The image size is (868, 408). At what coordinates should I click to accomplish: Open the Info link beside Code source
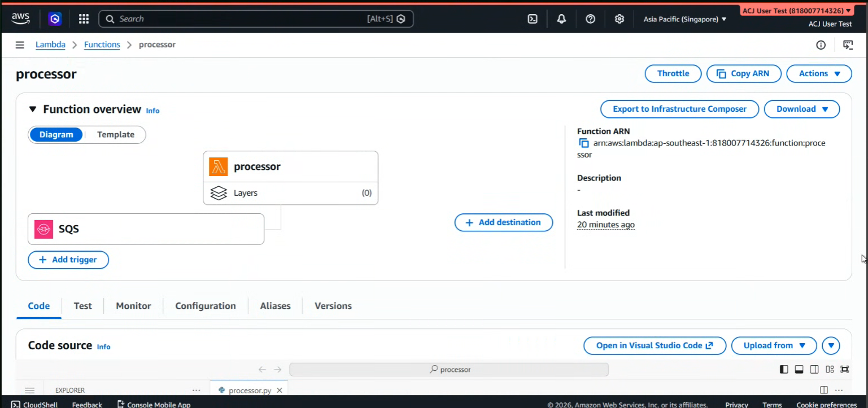coord(103,347)
